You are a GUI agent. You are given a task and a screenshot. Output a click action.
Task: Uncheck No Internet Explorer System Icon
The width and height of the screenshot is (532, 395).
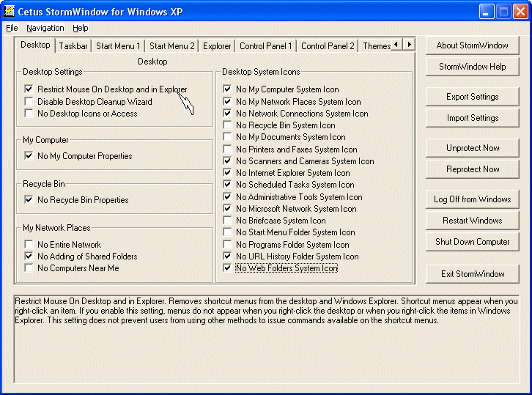point(227,173)
